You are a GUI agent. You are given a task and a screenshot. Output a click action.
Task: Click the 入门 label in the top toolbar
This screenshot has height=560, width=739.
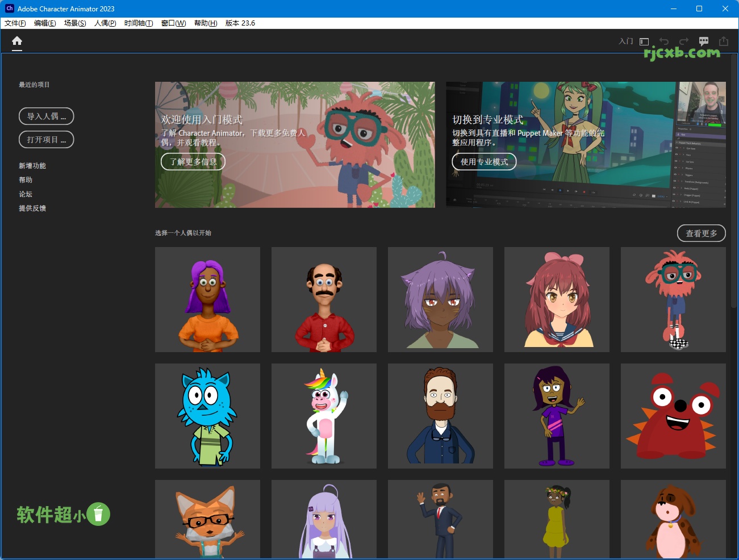click(x=625, y=41)
